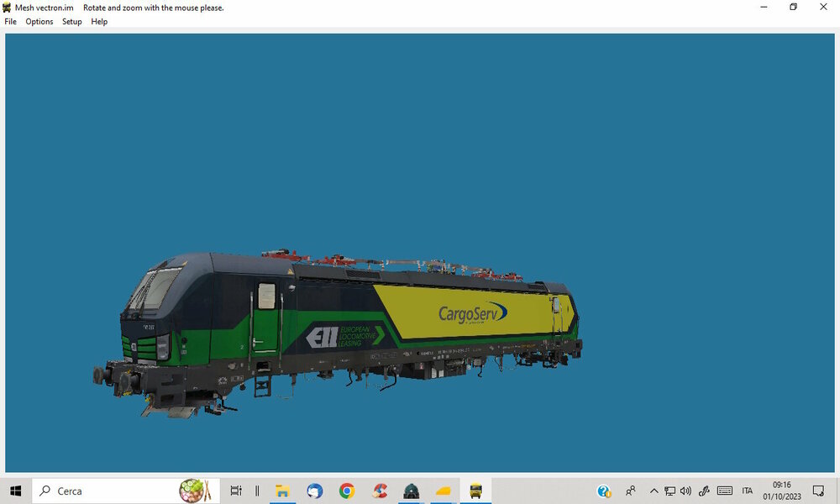Open the clock showing 09:16

coord(782,491)
